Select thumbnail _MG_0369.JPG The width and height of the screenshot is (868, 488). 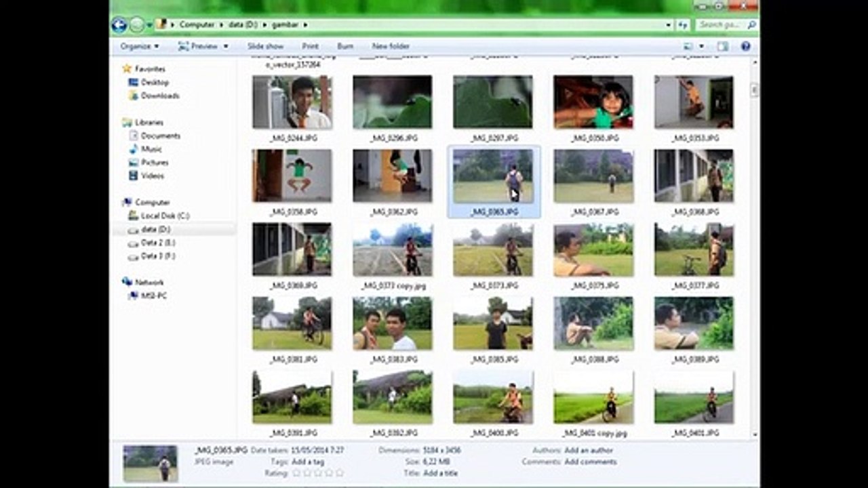pos(292,249)
